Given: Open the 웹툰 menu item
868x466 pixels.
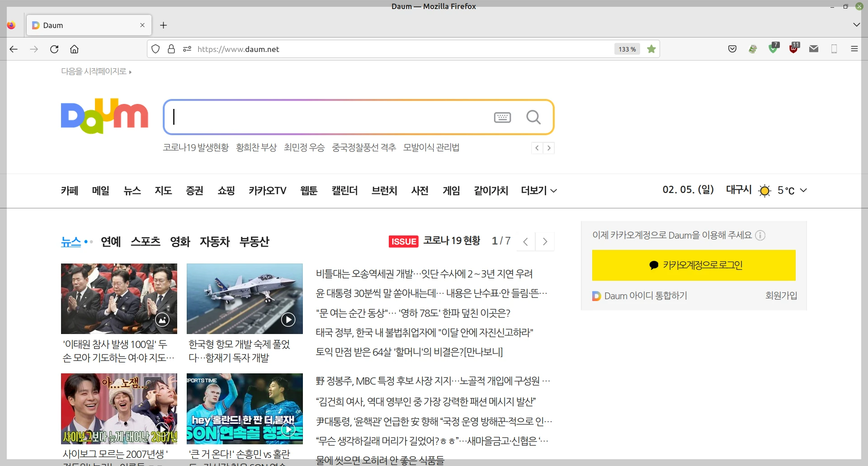Looking at the screenshot, I should pos(309,191).
